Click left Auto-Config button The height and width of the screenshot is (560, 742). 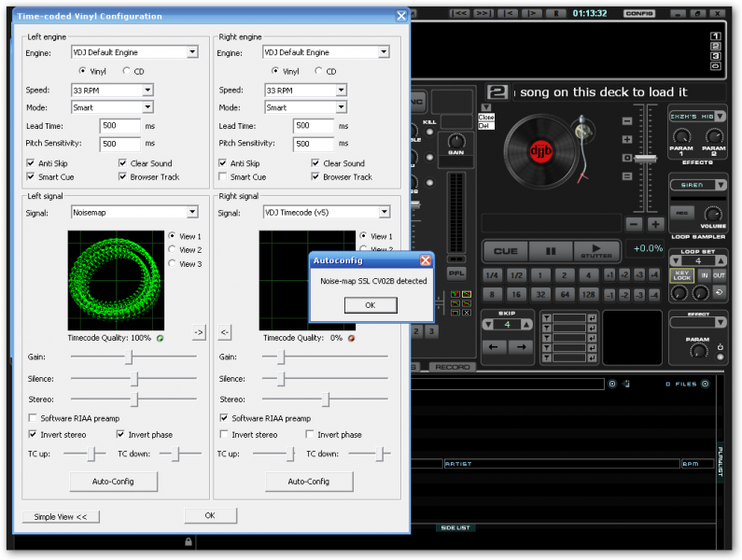click(x=114, y=482)
